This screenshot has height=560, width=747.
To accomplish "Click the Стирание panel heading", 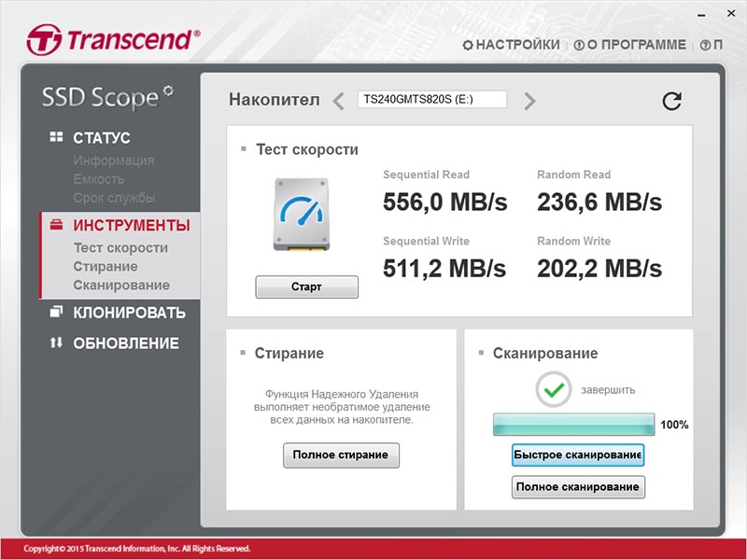I will tap(289, 354).
